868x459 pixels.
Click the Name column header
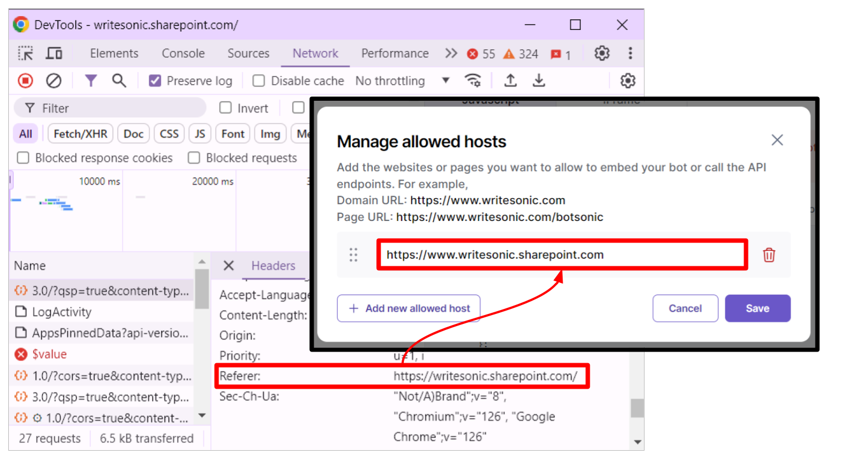coord(102,266)
